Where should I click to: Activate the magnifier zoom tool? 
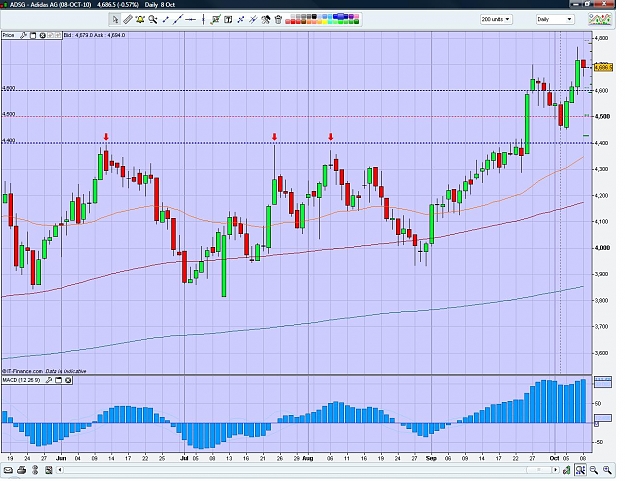[152, 19]
